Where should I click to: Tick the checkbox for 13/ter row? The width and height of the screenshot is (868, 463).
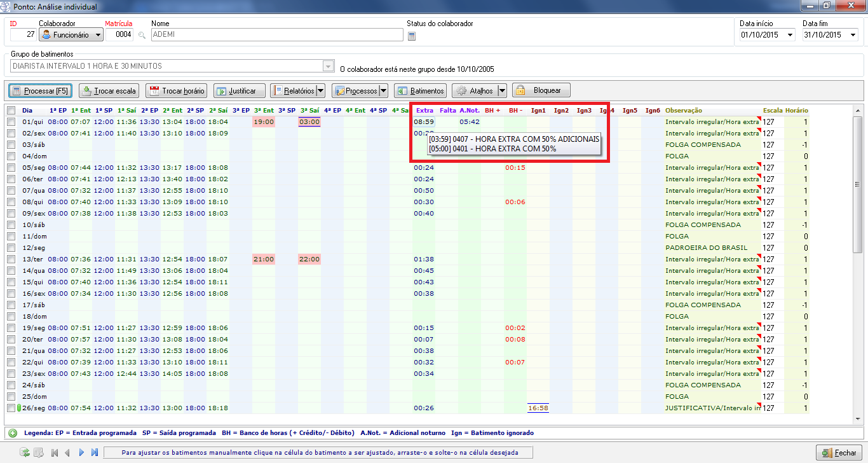(11, 259)
